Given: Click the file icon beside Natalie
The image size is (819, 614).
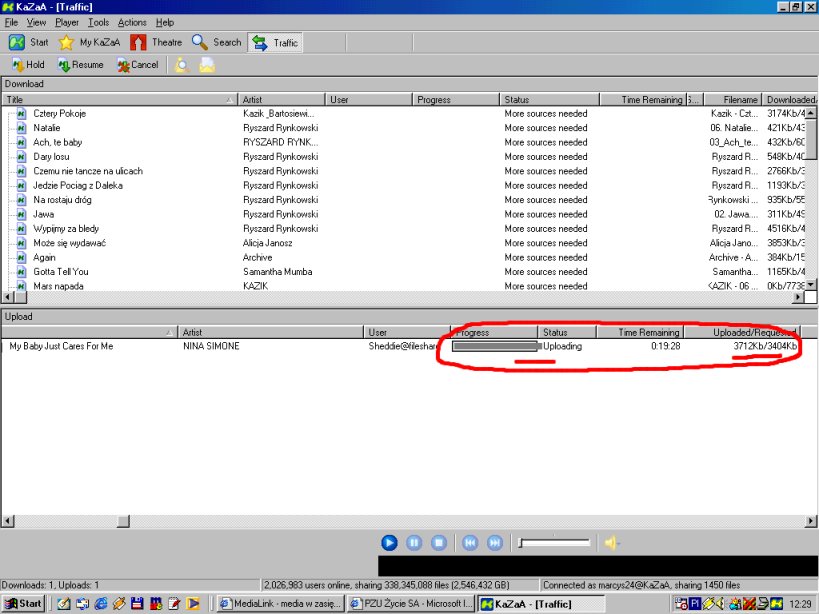Looking at the screenshot, I should point(21,128).
